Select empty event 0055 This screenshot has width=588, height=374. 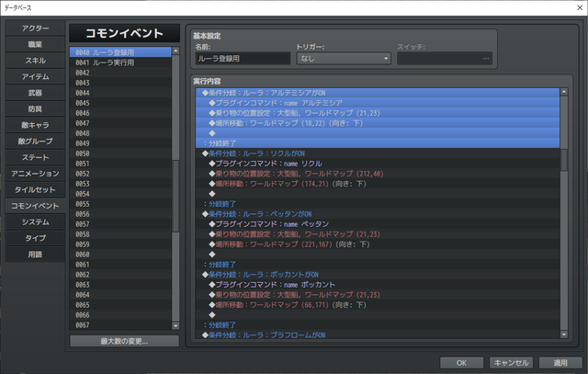120,204
